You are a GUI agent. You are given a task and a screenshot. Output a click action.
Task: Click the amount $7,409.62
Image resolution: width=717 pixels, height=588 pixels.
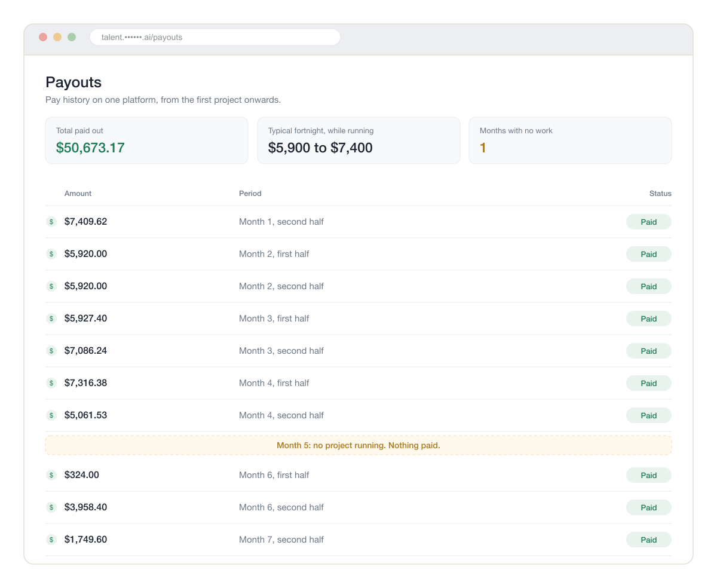(85, 222)
